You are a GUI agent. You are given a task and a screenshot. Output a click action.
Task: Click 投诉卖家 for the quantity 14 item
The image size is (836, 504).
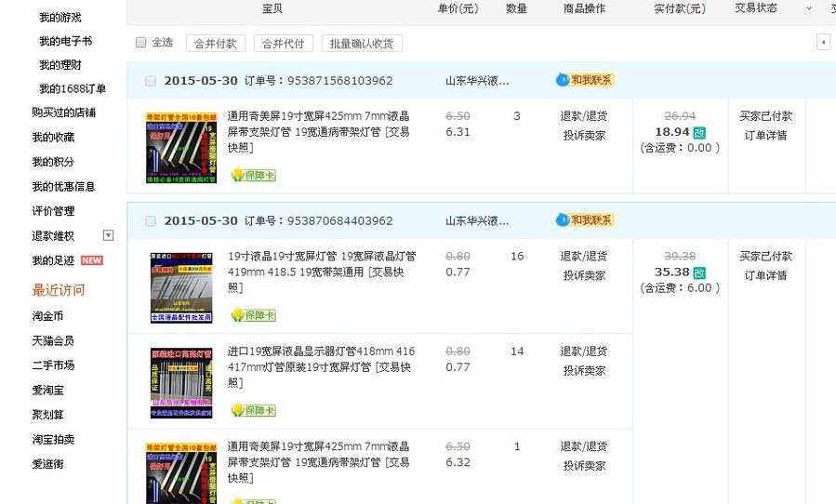pos(584,371)
